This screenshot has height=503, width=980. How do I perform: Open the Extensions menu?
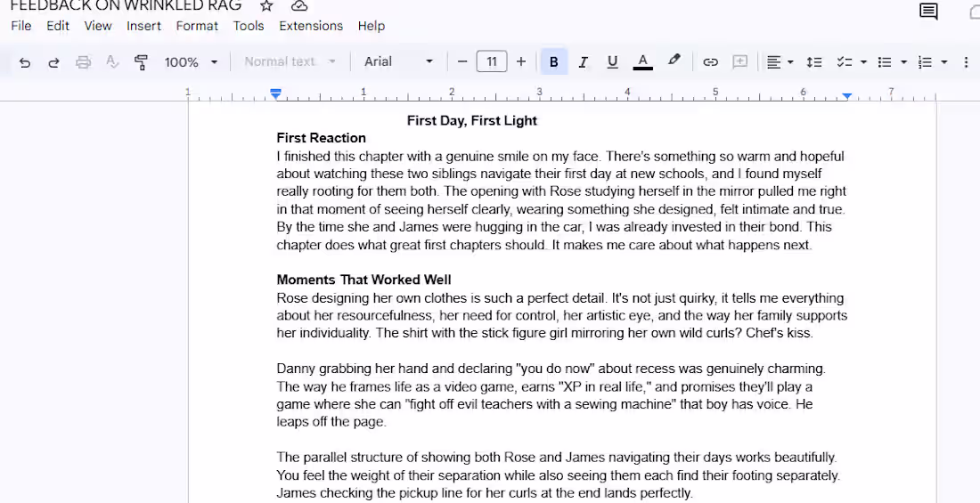click(x=311, y=26)
